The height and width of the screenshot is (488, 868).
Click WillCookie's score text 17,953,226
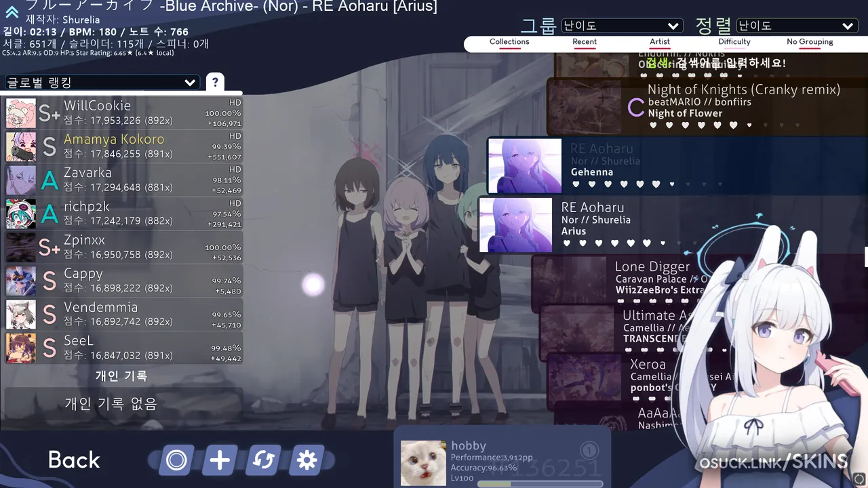(x=118, y=121)
